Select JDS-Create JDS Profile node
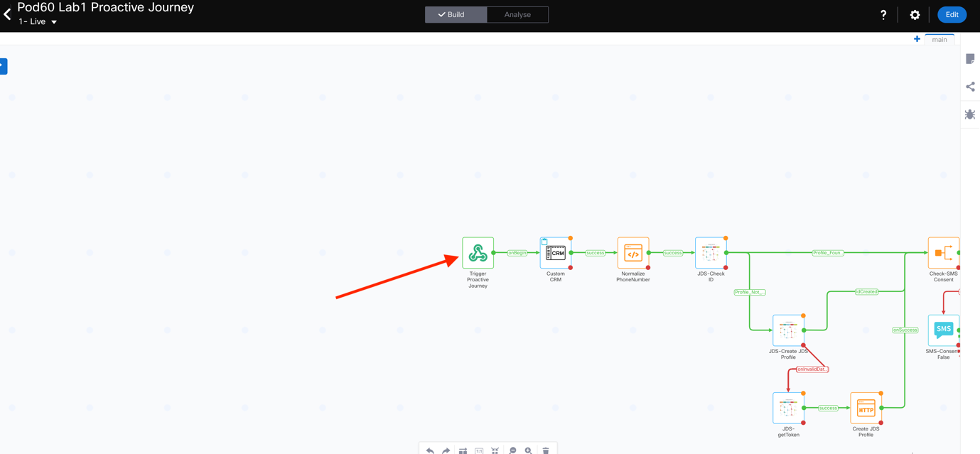980x454 pixels. 788,330
